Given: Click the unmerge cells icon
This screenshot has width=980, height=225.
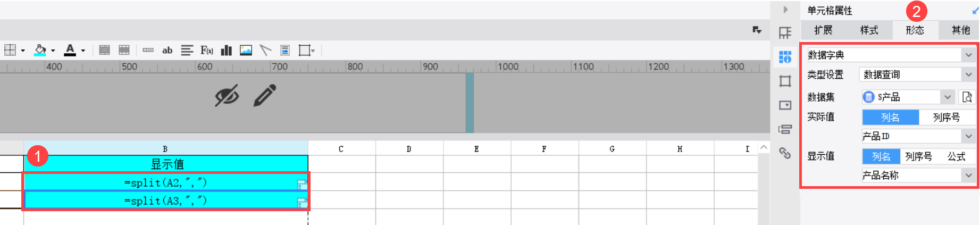Looking at the screenshot, I should 124,50.
